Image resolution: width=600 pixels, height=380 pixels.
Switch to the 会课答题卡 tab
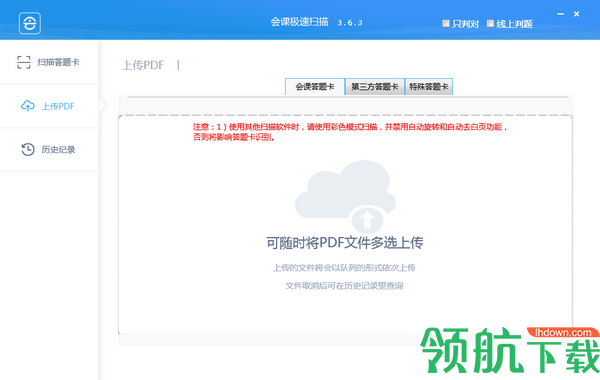coord(315,86)
